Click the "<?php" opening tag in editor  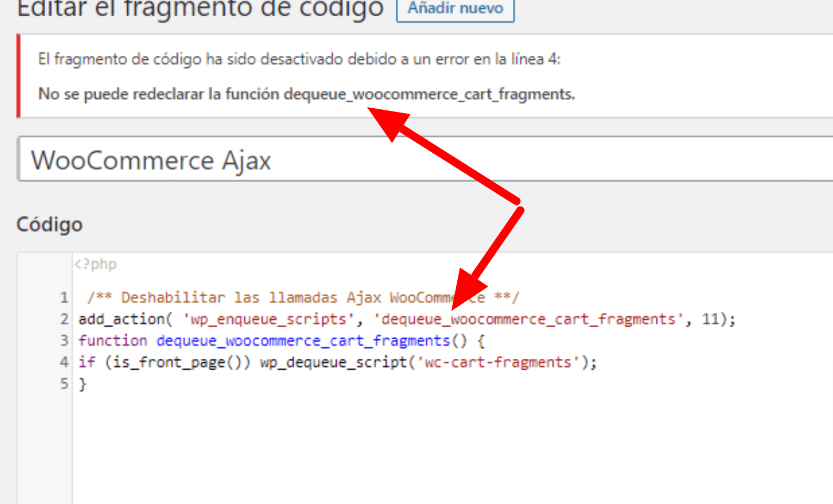pos(95,264)
